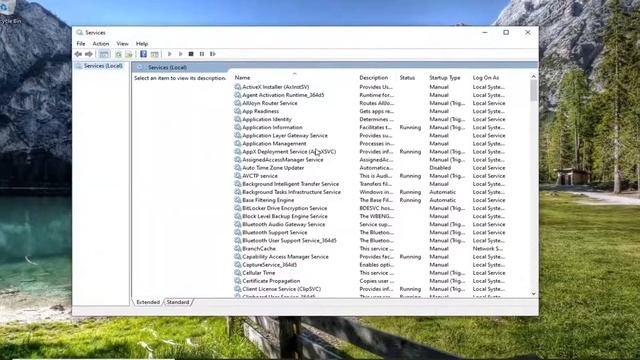The image size is (640, 360).
Task: Click the Export List toolbar icon
Action: [129, 54]
